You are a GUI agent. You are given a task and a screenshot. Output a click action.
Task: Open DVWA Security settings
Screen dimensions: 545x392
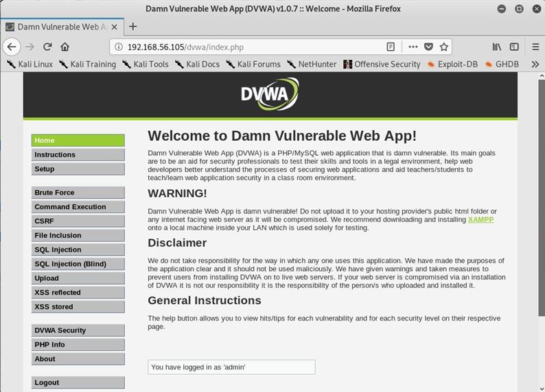[x=78, y=330]
